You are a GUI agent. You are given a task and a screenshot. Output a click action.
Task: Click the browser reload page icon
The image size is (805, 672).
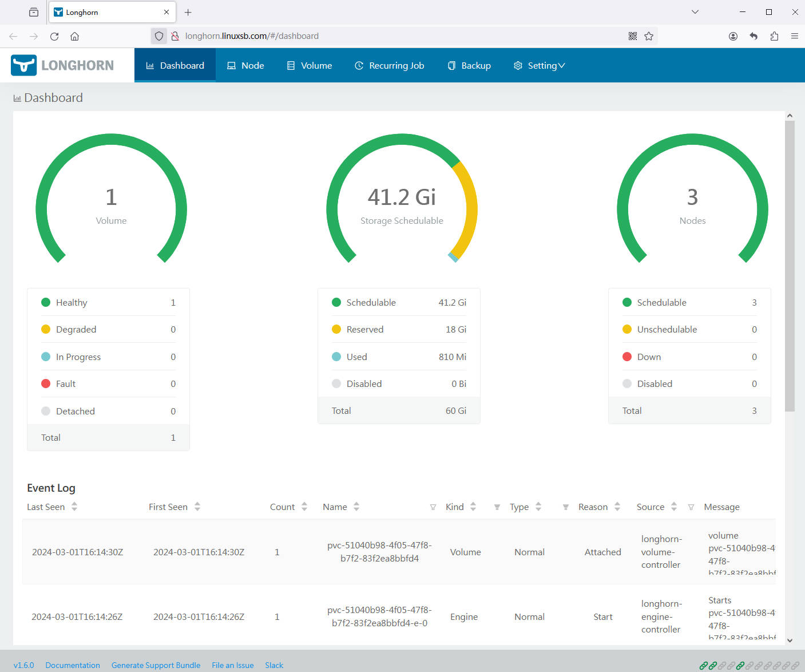[54, 36]
